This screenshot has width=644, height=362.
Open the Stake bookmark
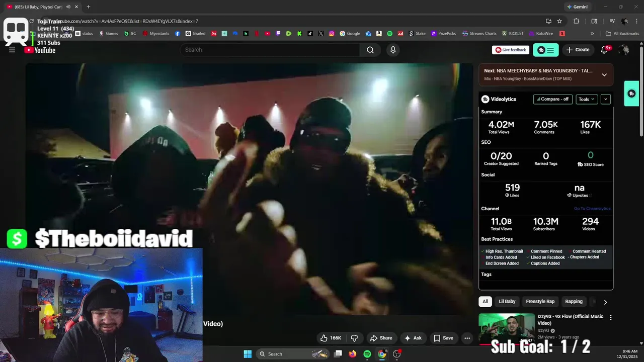click(x=417, y=34)
